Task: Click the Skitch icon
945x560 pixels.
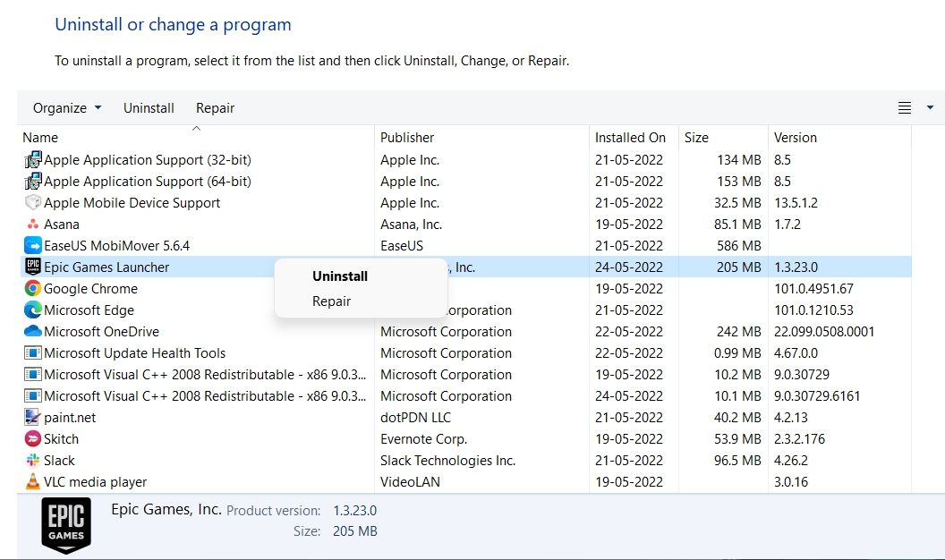Action: (32, 439)
